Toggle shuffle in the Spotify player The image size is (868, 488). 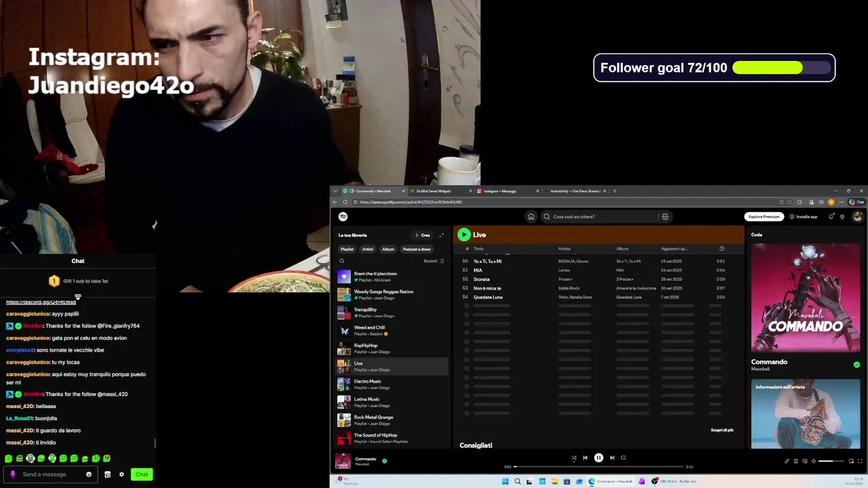574,458
